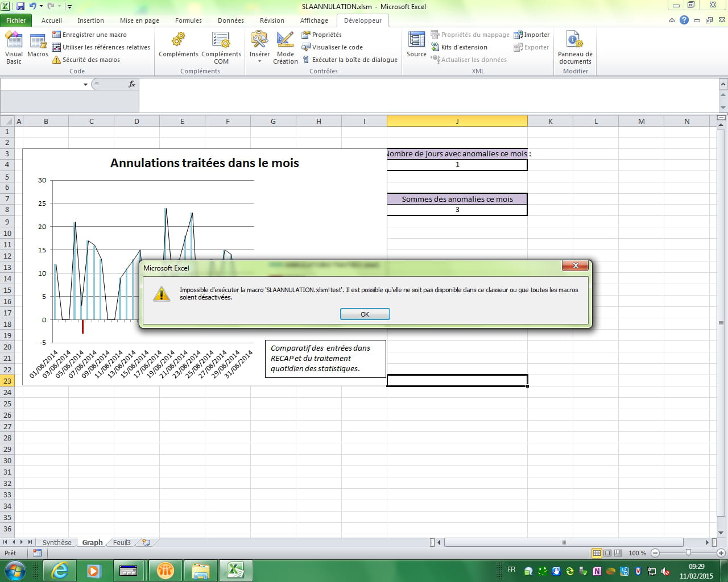Zoom in with the plus button
This screenshot has width=728, height=582.
tap(721, 552)
